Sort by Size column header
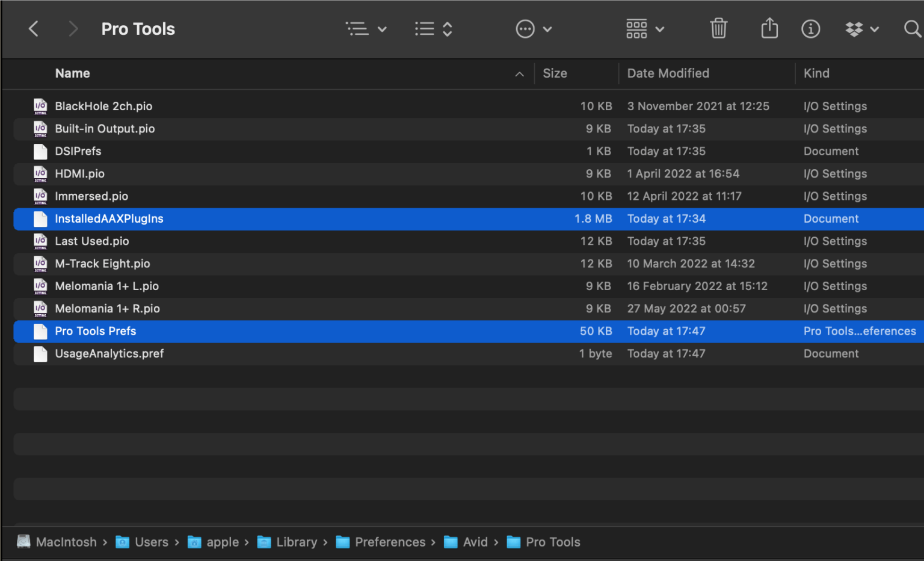Image resolution: width=924 pixels, height=561 pixels. [555, 73]
